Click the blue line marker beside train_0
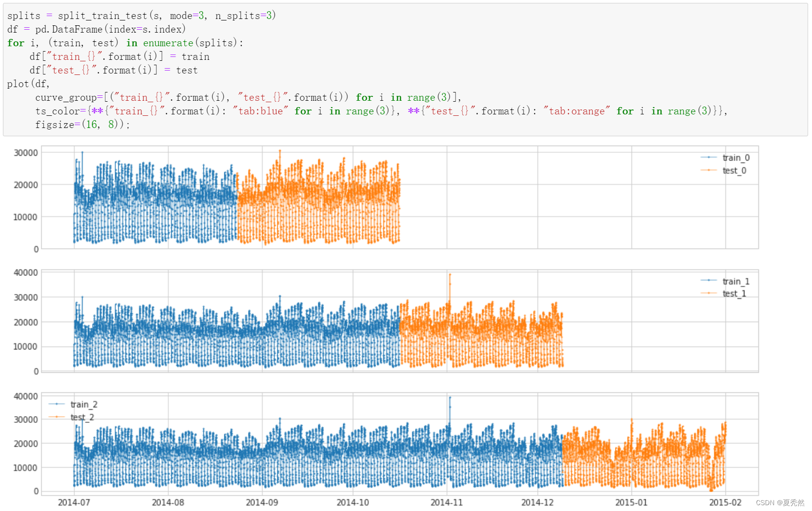Screen dimensions: 812x511 point(709,157)
